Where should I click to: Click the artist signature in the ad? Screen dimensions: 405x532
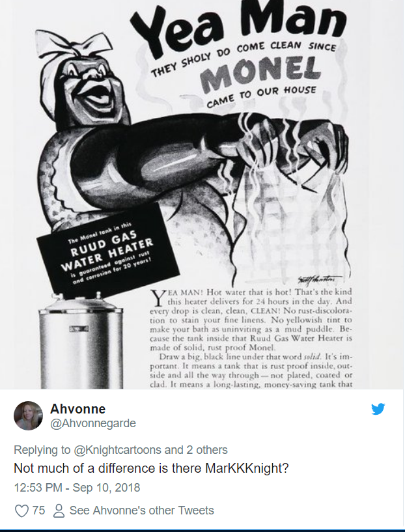point(320,279)
